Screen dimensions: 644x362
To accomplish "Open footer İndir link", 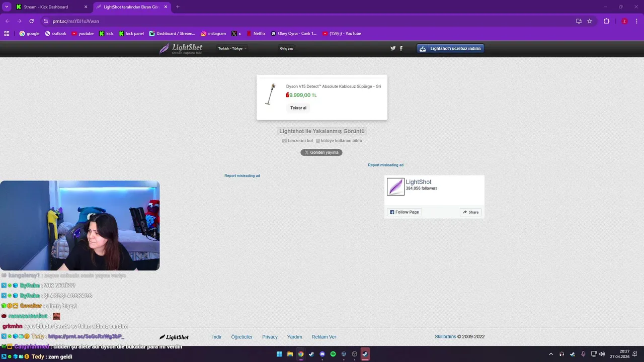I will click(x=217, y=337).
